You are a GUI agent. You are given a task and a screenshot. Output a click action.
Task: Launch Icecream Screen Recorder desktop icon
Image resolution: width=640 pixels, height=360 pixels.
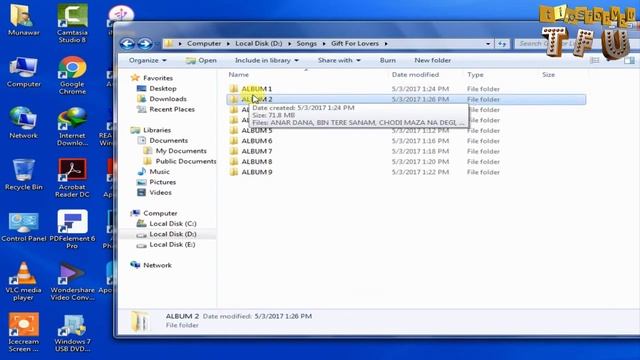[x=23, y=333]
